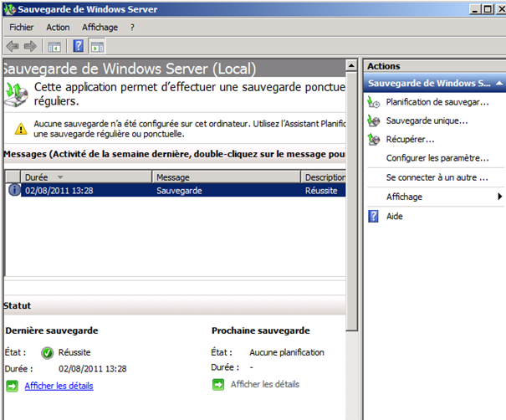Start Sauvegarde unique... action
The width and height of the screenshot is (506, 420).
point(427,120)
